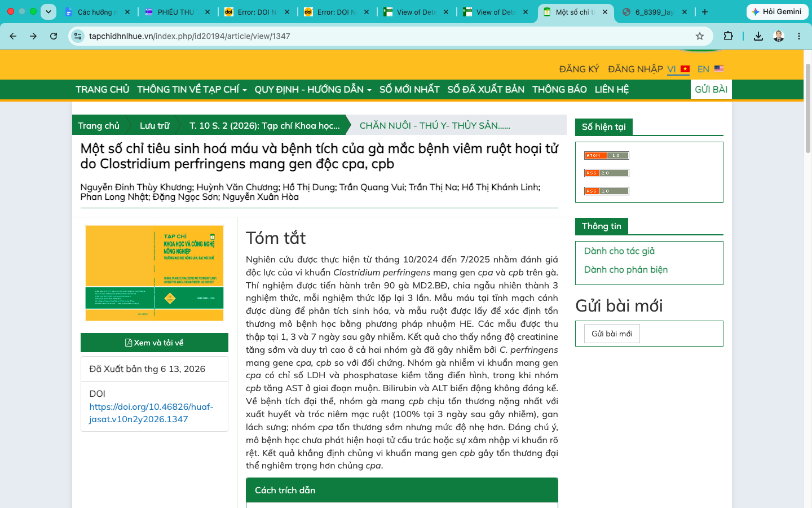
Task: Open site information icon in address bar
Action: point(78,36)
